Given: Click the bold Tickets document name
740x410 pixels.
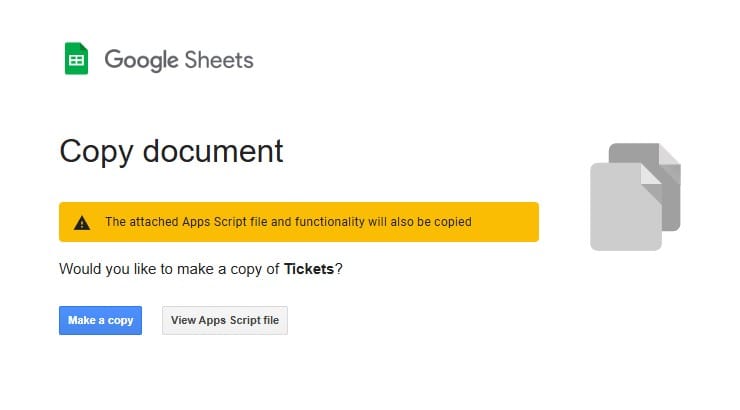Looking at the screenshot, I should coord(309,269).
